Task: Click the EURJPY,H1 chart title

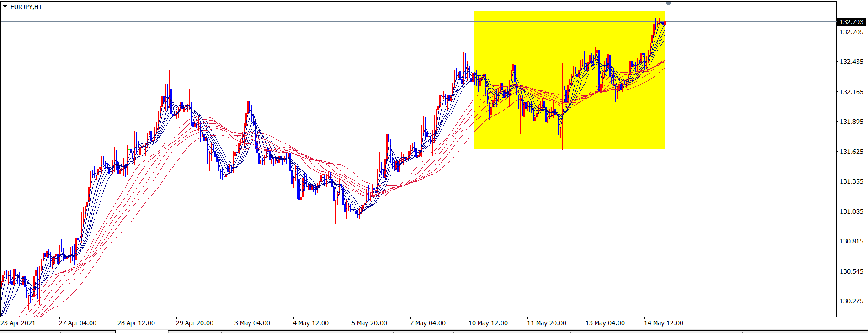Action: (x=26, y=7)
